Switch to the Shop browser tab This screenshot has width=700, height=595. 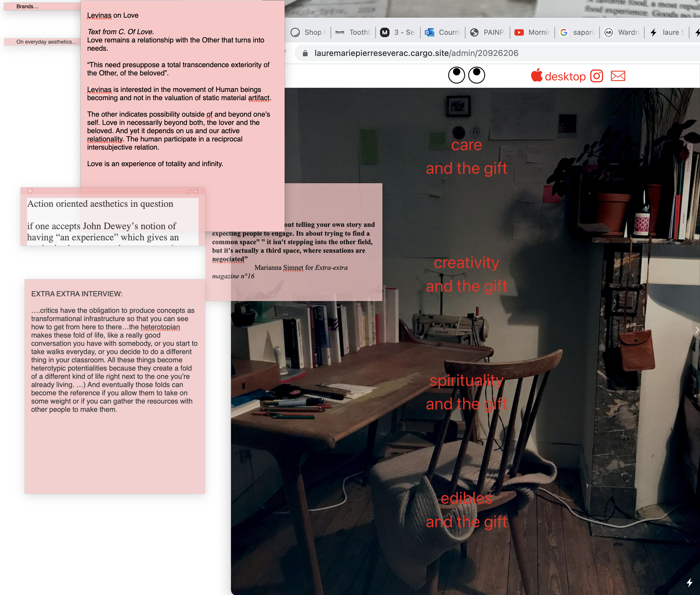(x=308, y=32)
